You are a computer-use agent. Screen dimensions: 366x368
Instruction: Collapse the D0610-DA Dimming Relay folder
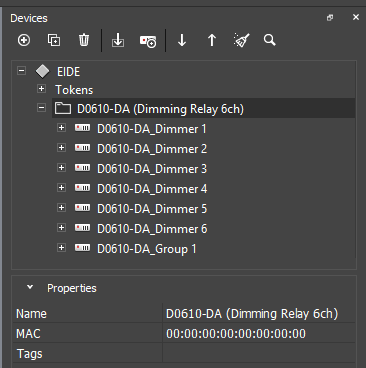(x=41, y=108)
